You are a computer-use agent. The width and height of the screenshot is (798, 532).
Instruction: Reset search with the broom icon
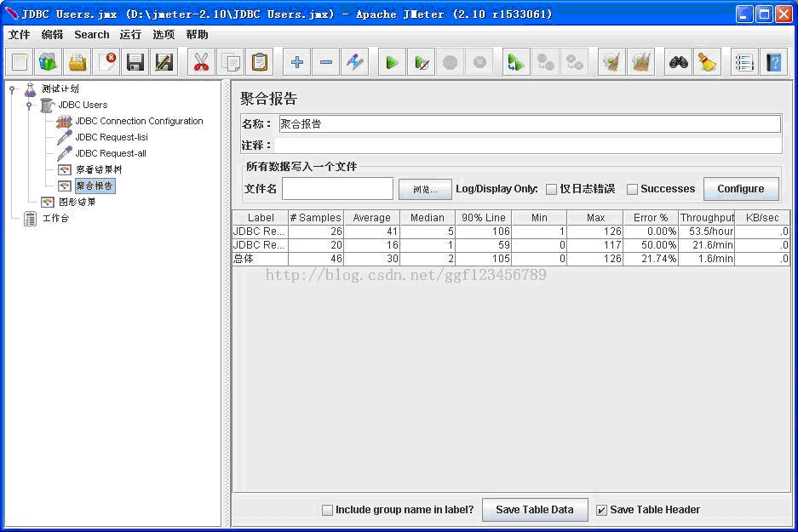tap(707, 62)
